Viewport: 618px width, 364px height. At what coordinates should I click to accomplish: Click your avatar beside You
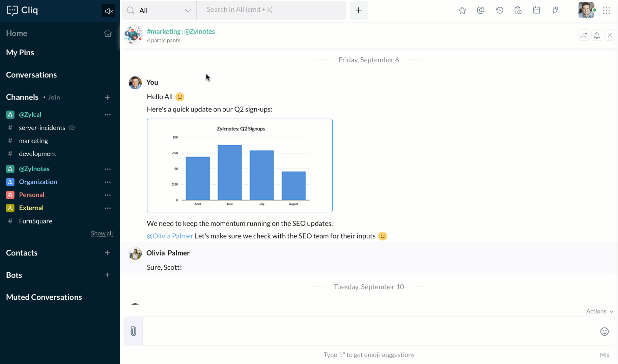135,83
